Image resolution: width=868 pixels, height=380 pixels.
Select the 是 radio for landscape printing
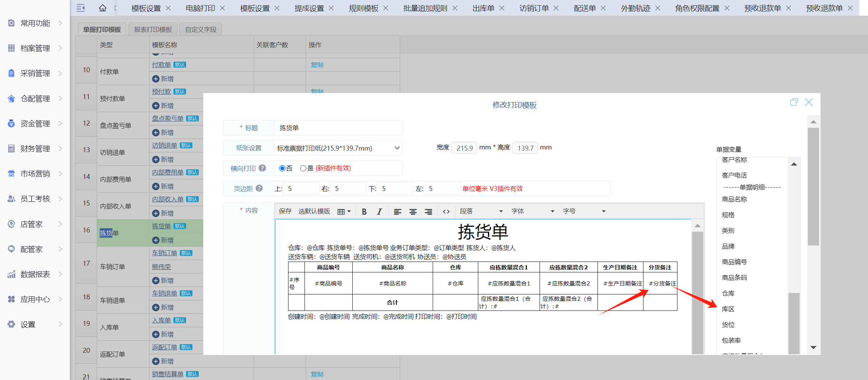point(303,168)
